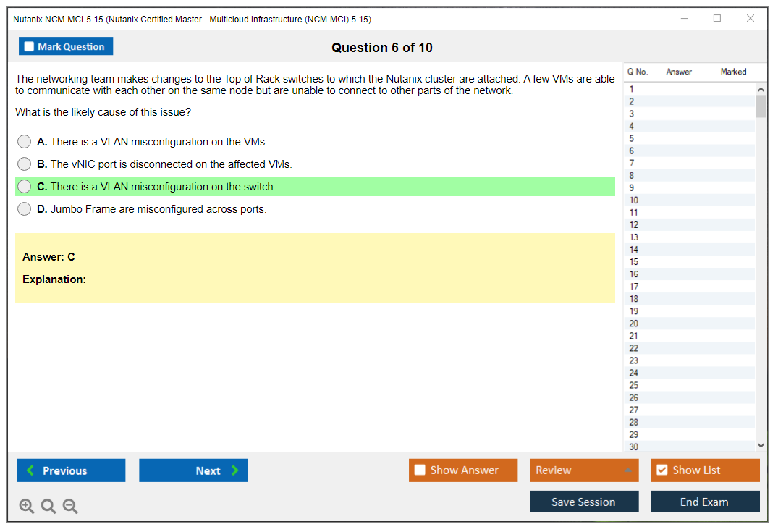Jump to question 10 in the list
This screenshot has height=532, width=778.
pos(634,200)
